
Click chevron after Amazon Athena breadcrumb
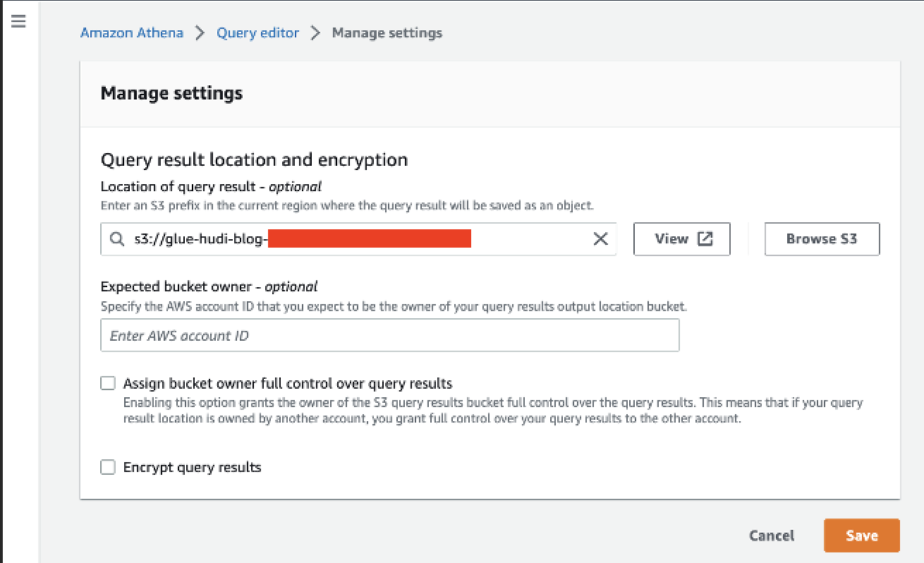click(x=200, y=33)
